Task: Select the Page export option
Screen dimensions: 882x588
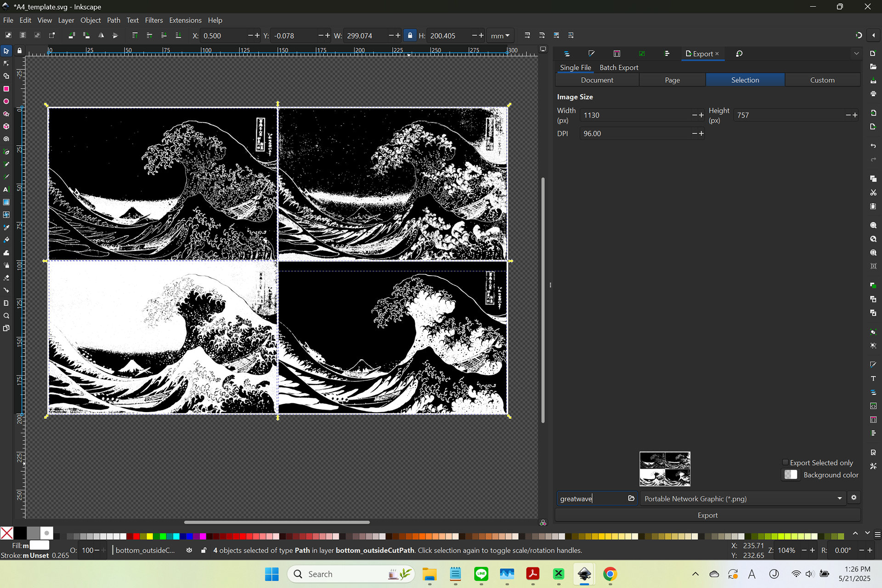Action: pyautogui.click(x=672, y=80)
